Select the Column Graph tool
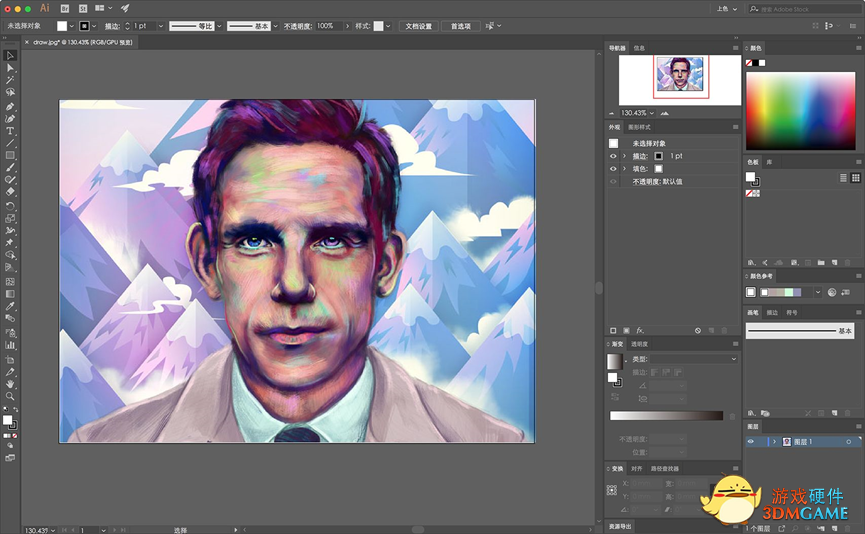This screenshot has height=534, width=865. [10, 345]
